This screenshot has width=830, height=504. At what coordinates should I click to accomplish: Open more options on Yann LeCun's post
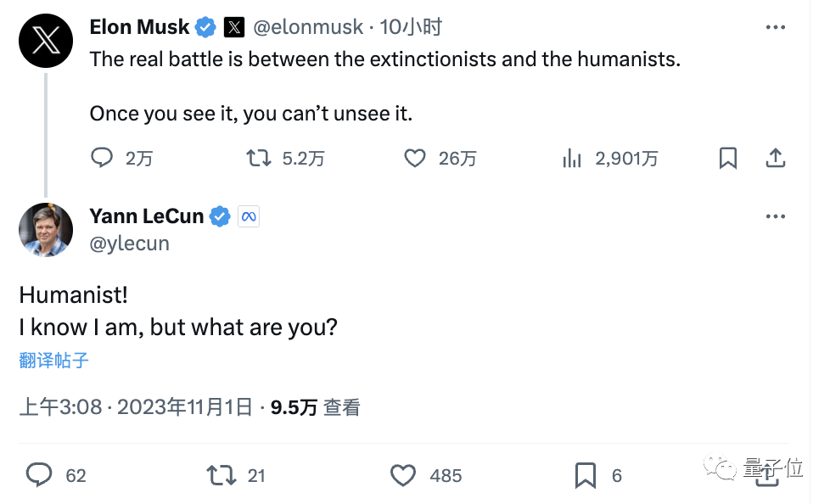click(776, 216)
